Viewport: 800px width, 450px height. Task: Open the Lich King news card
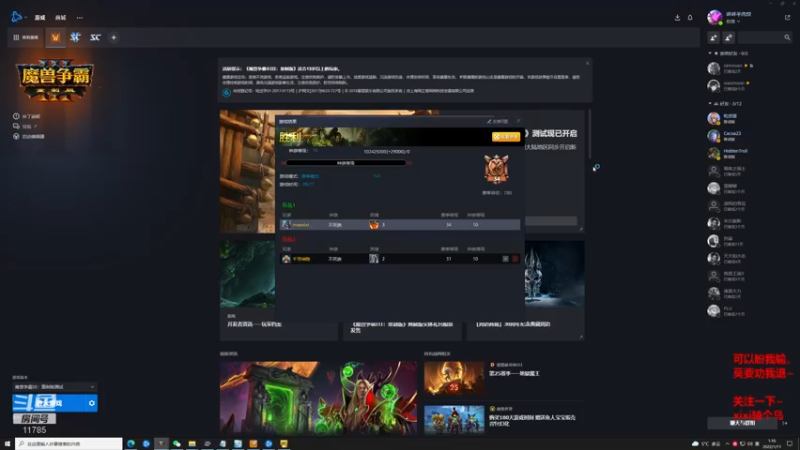pyautogui.click(x=526, y=291)
